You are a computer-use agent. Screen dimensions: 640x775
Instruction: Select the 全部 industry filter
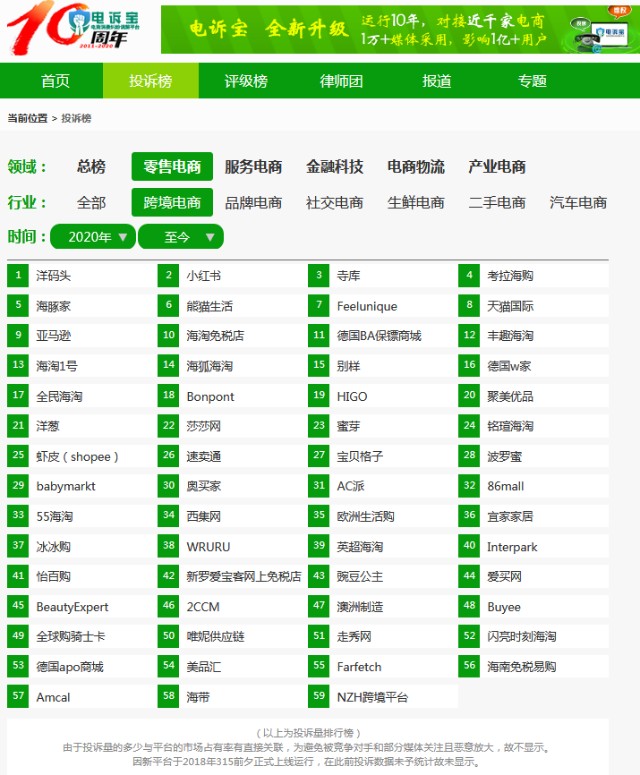tap(91, 203)
